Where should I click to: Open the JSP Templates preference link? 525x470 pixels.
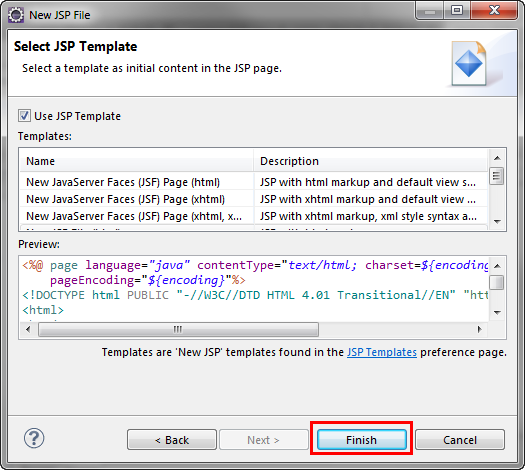coord(382,352)
